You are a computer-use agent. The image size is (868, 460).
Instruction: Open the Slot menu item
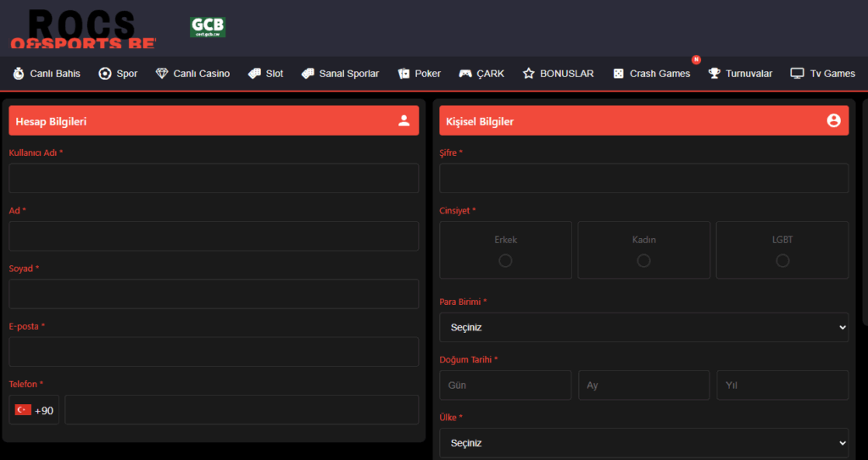click(x=265, y=73)
